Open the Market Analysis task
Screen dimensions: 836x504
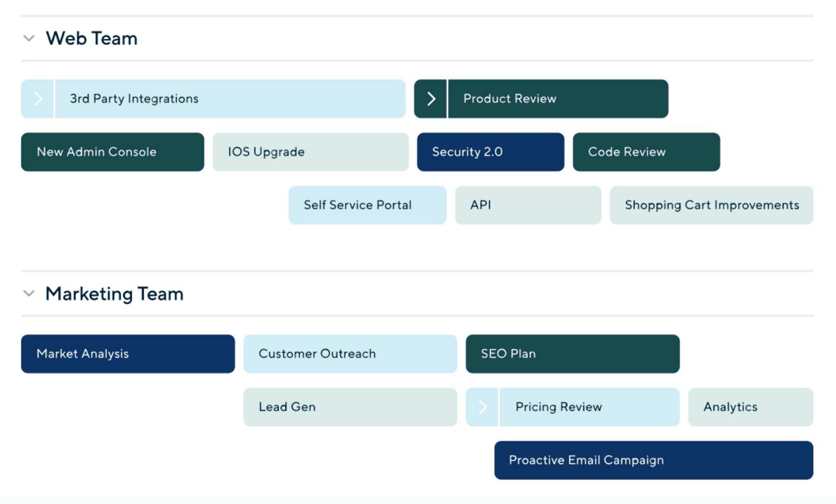point(127,354)
